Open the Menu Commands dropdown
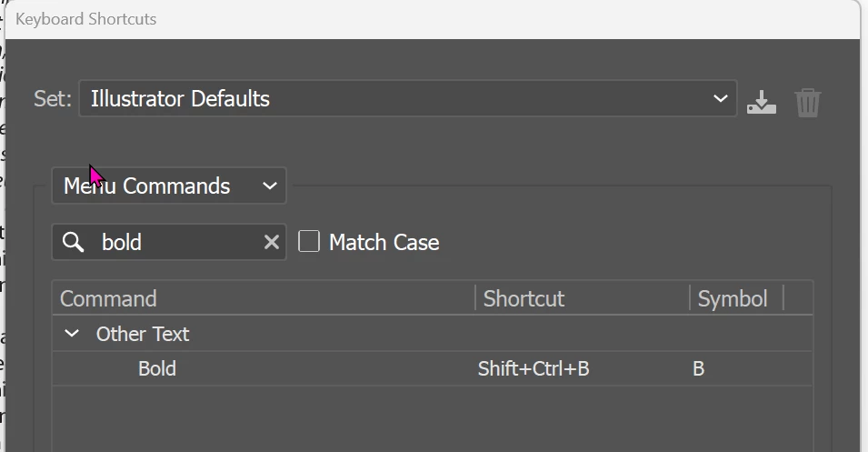Image resolution: width=868 pixels, height=452 pixels. pyautogui.click(x=169, y=186)
